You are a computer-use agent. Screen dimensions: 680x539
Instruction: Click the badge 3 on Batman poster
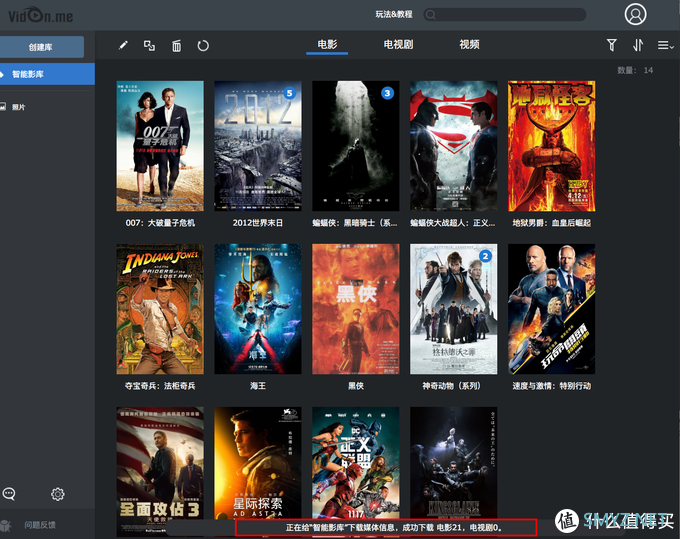coord(387,93)
